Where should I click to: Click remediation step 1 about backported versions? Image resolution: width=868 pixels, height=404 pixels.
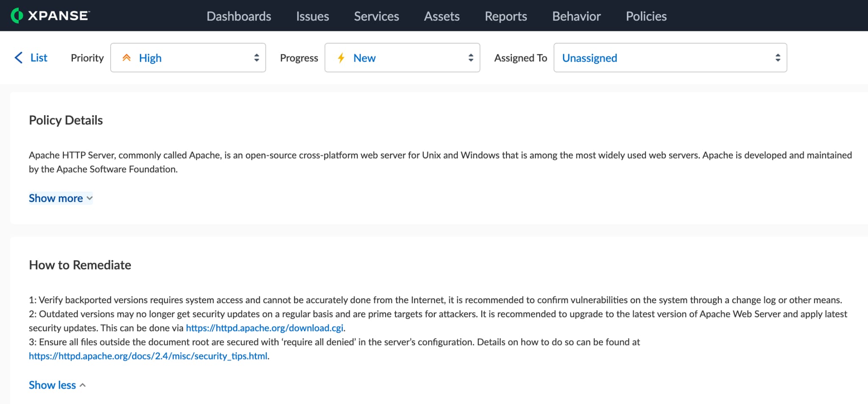[x=435, y=300]
